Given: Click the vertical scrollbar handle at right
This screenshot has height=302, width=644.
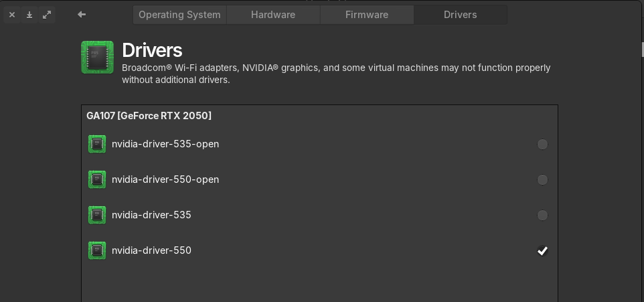Looking at the screenshot, I should (643, 50).
